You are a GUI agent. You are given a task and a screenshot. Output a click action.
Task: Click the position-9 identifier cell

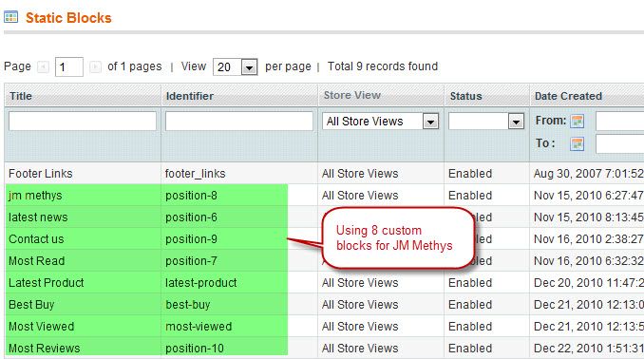coord(239,238)
